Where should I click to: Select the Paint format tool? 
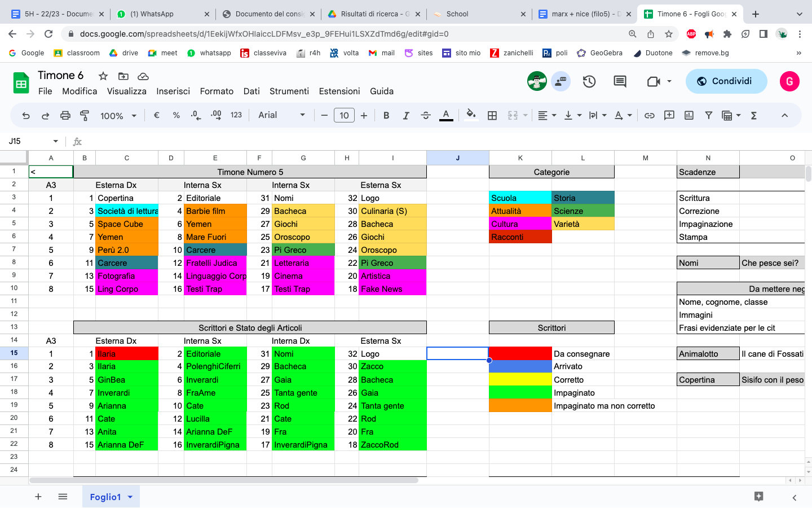pyautogui.click(x=85, y=115)
